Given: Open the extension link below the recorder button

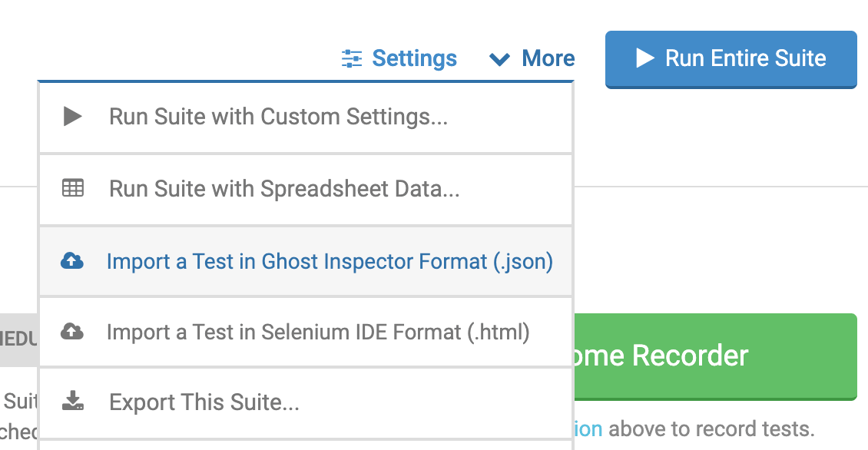Looking at the screenshot, I should [x=586, y=428].
